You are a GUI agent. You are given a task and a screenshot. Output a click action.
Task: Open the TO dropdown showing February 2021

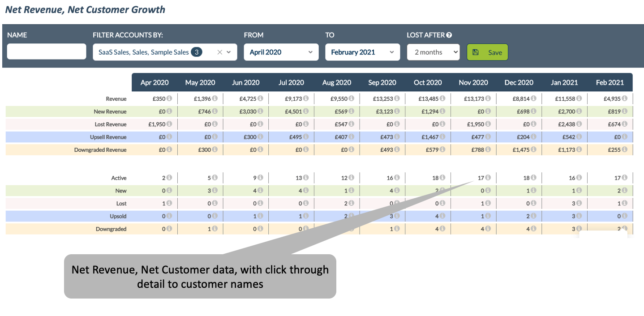pyautogui.click(x=362, y=52)
